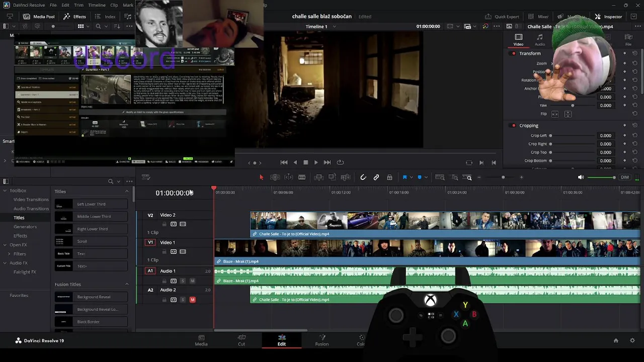This screenshot has height=362, width=644.
Task: Expand the Open FX tree item
Action: pos(5,245)
